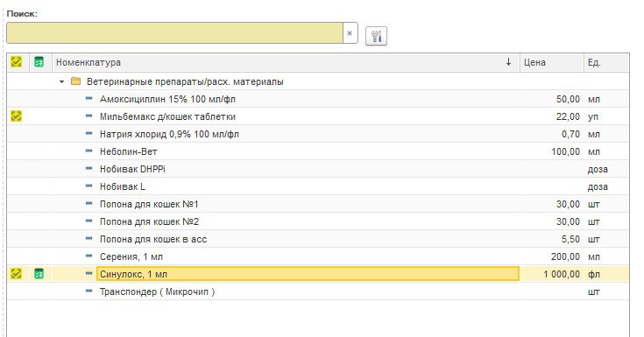
Task: Toggle yellow check mark on Синулокс row
Action: tap(16, 273)
